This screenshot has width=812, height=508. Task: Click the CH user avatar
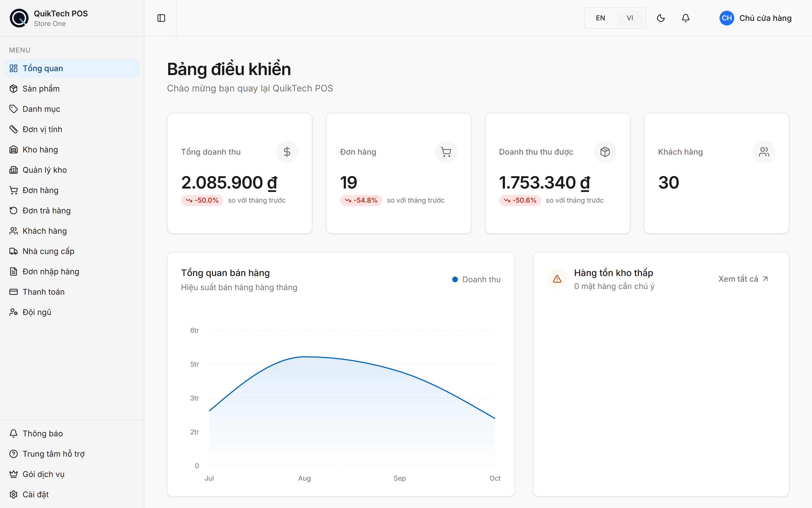727,18
